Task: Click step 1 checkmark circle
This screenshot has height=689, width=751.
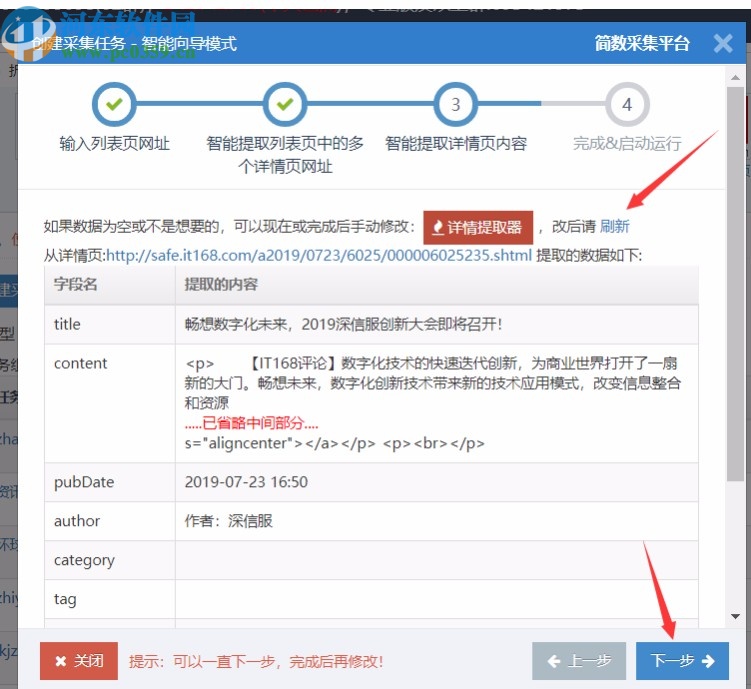Action: pos(114,104)
